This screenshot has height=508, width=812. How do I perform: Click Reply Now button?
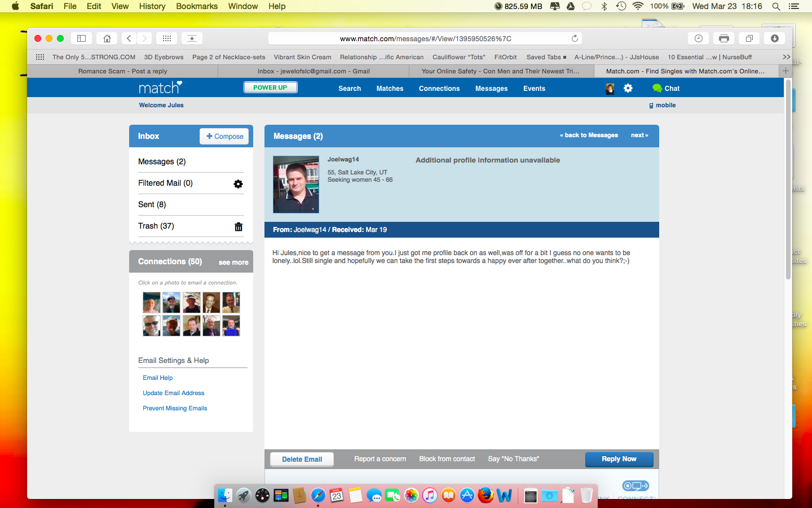tap(619, 459)
